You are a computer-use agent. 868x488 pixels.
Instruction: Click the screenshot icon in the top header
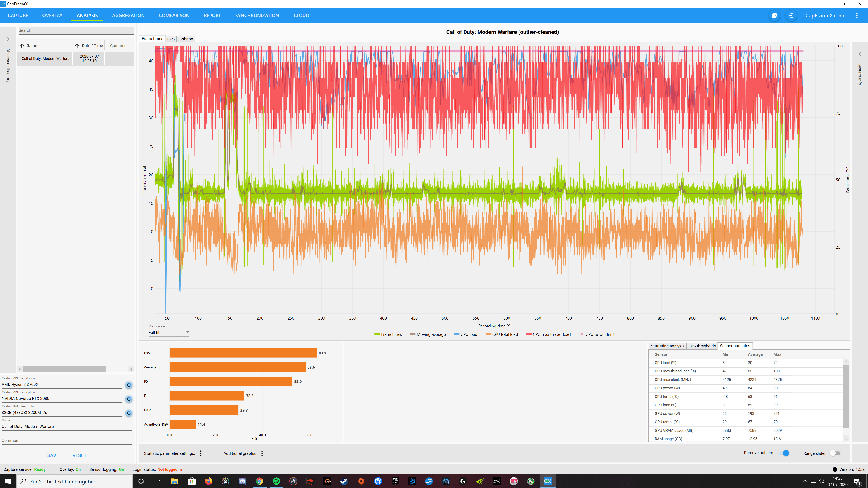[774, 16]
